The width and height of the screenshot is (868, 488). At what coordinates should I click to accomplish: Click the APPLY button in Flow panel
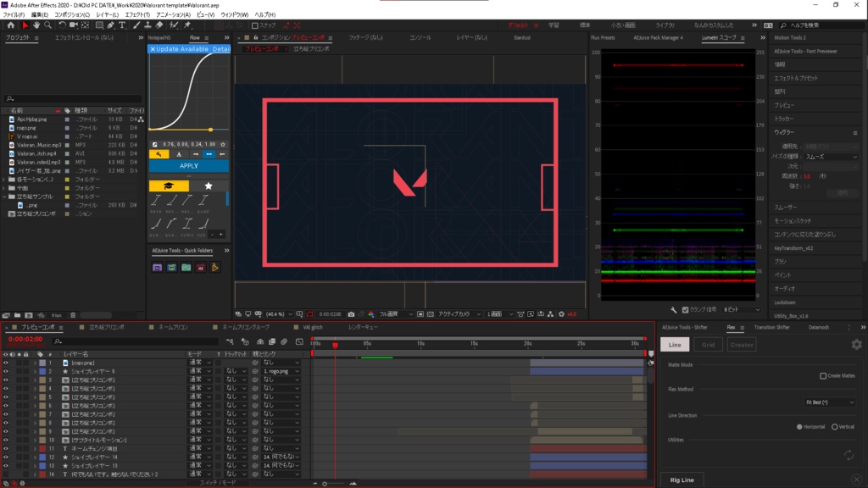[x=189, y=166]
